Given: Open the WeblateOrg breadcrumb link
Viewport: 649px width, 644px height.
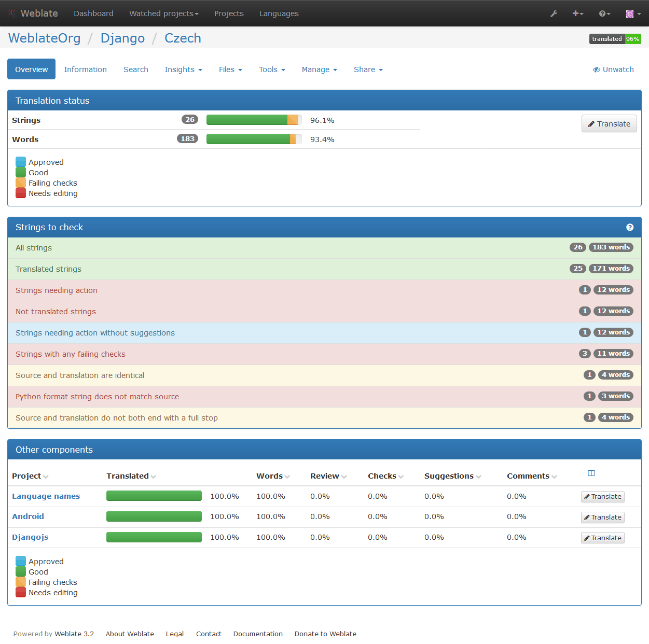Looking at the screenshot, I should click(x=45, y=38).
